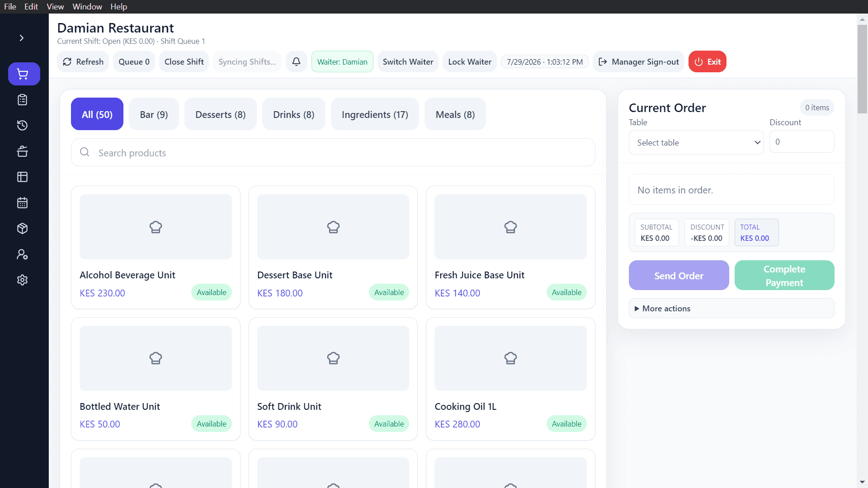Click the DISCOUNT -KES 0.00 box

[707, 233]
